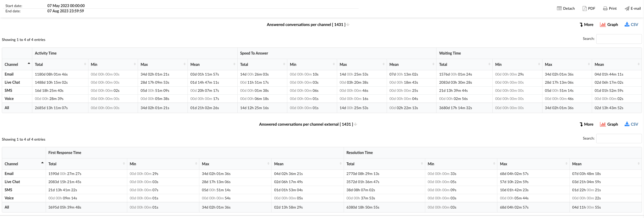Click More for the channel external table

[x=586, y=124]
